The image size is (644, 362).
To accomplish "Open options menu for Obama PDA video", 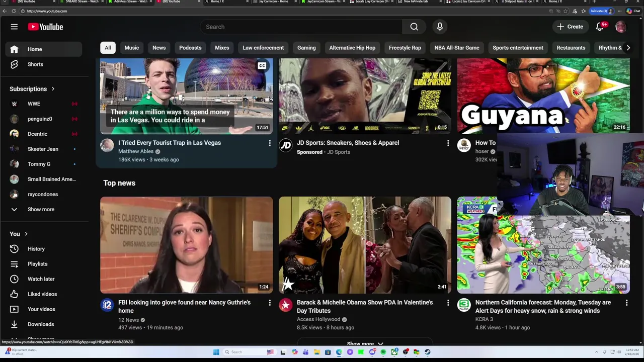I will pos(448,303).
